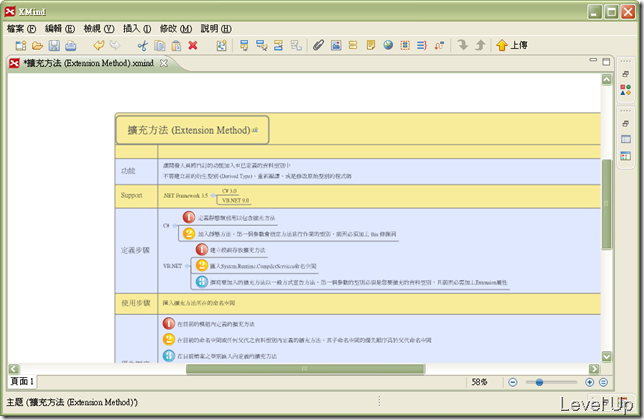Click the New workbook icon
The height and width of the screenshot is (420, 644).
point(21,45)
